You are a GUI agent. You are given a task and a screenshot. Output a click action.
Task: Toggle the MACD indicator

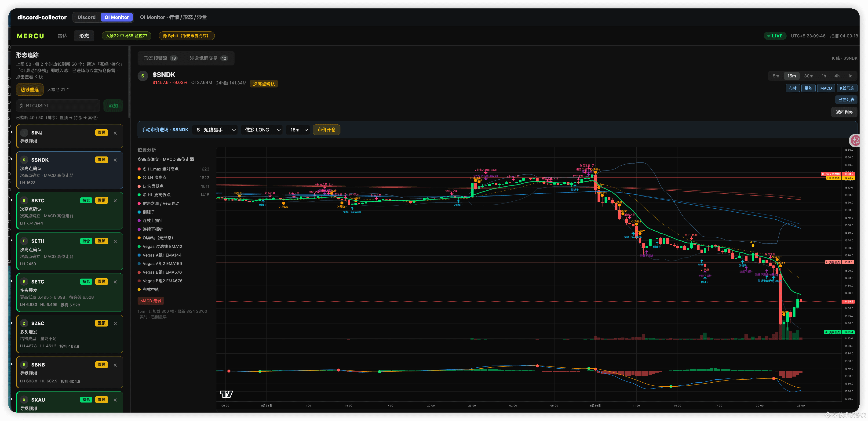click(x=826, y=88)
